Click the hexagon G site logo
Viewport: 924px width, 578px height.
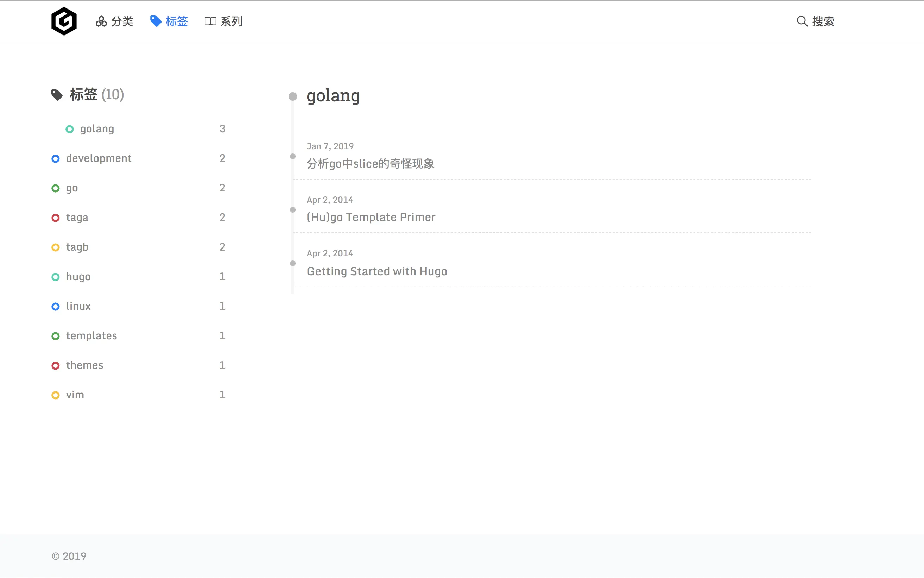pyautogui.click(x=64, y=21)
